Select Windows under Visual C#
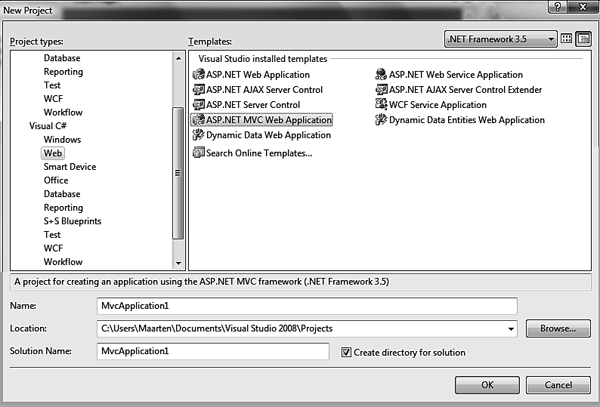Image resolution: width=600 pixels, height=407 pixels. point(62,140)
